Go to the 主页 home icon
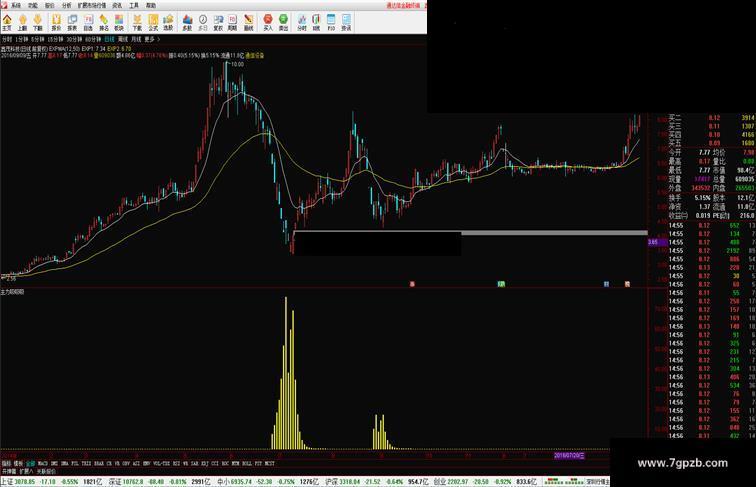Viewport: 756px width, 487px height. 7,22
